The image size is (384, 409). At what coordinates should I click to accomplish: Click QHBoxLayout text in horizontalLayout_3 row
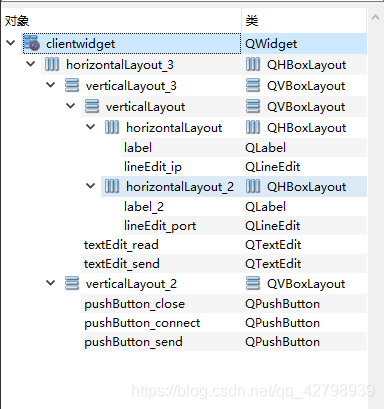click(306, 65)
